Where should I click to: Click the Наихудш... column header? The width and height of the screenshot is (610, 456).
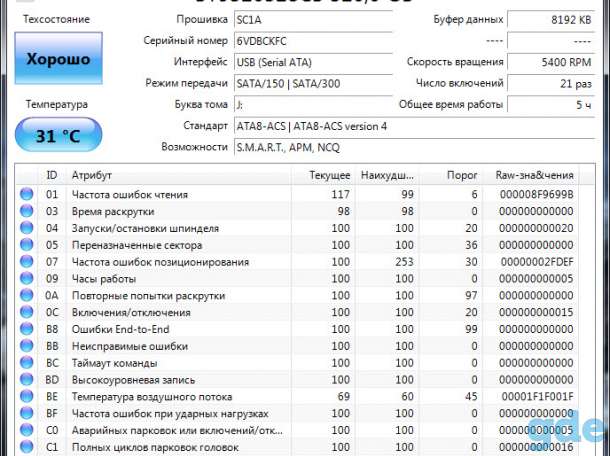click(x=387, y=175)
